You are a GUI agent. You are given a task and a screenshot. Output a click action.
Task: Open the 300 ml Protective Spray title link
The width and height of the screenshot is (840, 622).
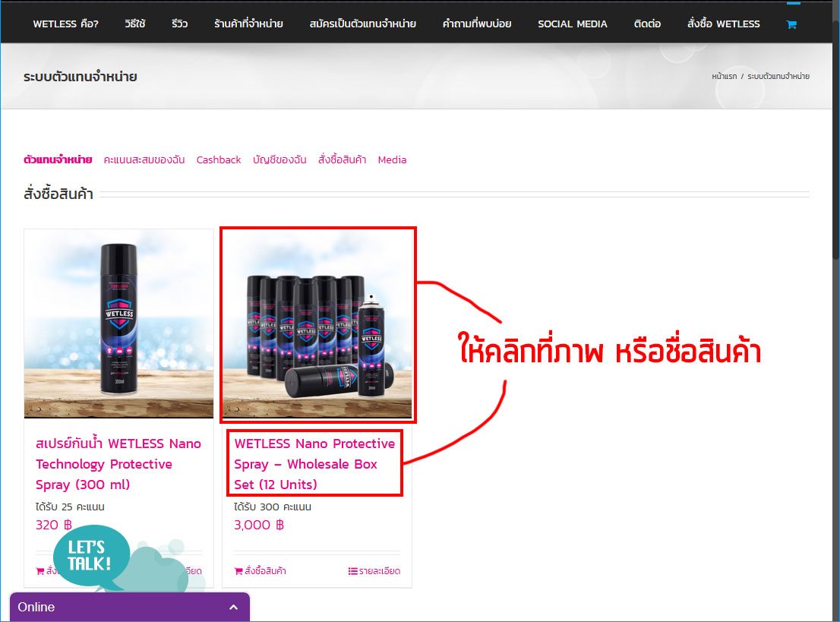[118, 463]
